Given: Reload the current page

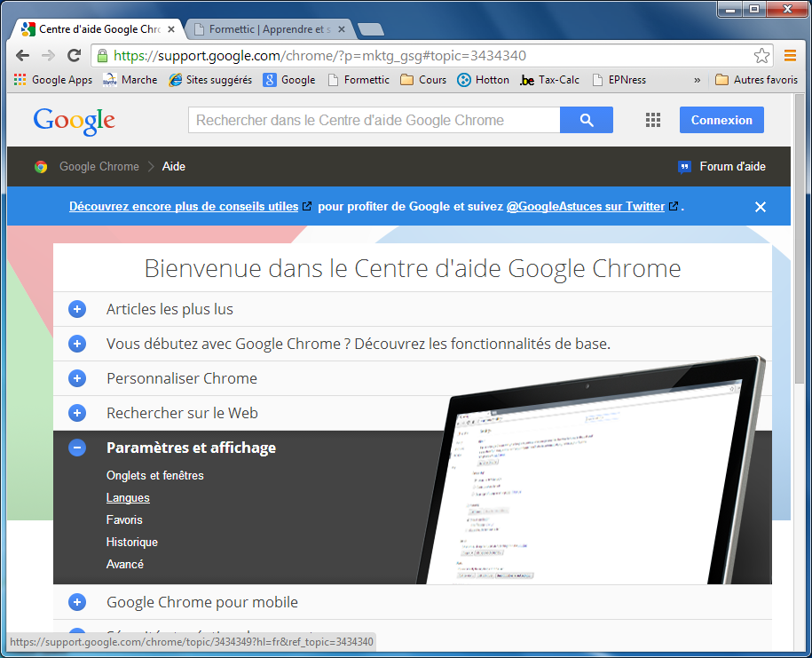Looking at the screenshot, I should 74,55.
